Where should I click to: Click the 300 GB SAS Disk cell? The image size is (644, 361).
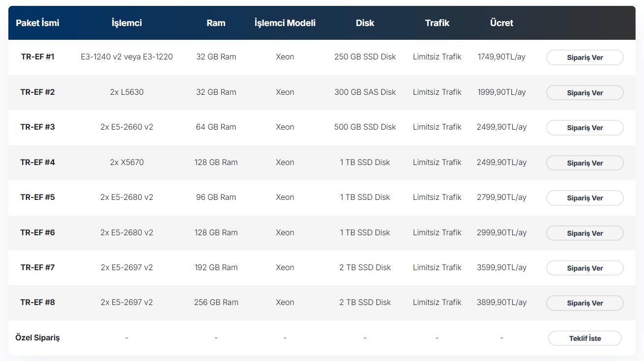[365, 92]
